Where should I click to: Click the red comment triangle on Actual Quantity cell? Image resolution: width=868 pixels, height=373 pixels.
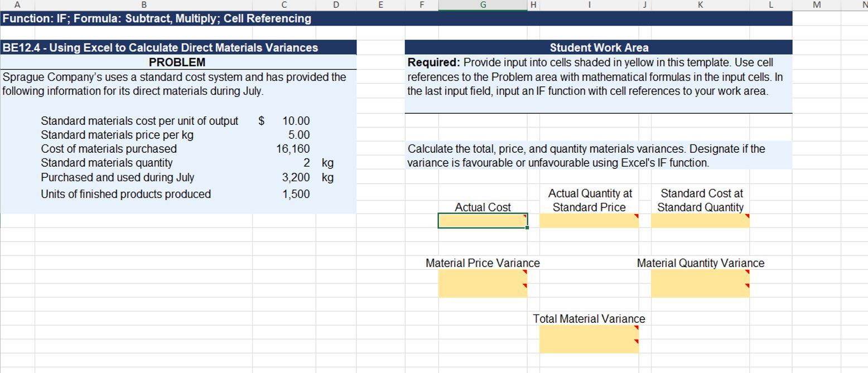(635, 215)
